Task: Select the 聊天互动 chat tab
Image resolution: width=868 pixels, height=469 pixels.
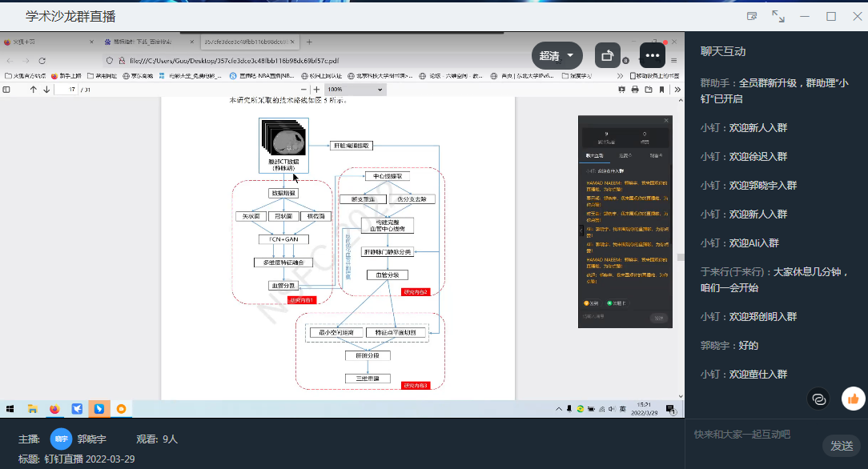Action: pos(723,51)
